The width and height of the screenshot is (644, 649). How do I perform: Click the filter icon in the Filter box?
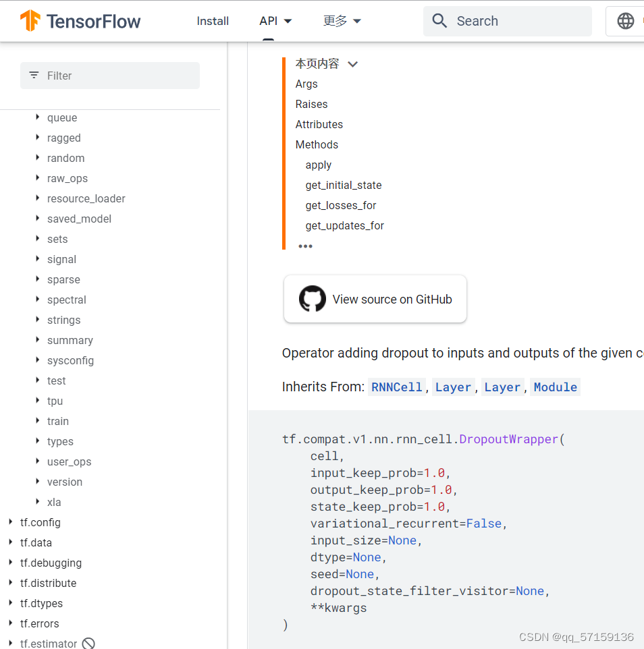[34, 76]
